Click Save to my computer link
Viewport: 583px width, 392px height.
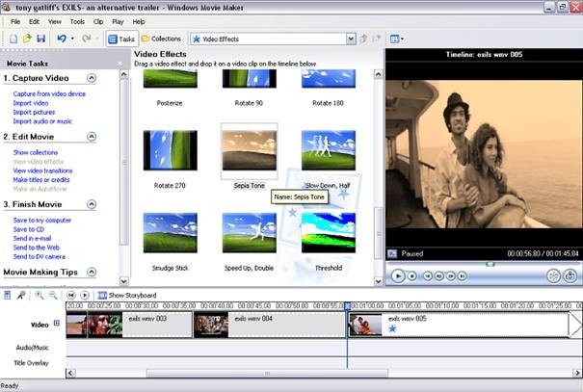pos(42,221)
